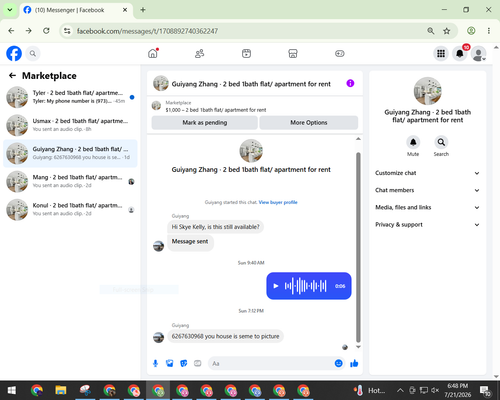Click the audio clip waveform

pos(305,286)
